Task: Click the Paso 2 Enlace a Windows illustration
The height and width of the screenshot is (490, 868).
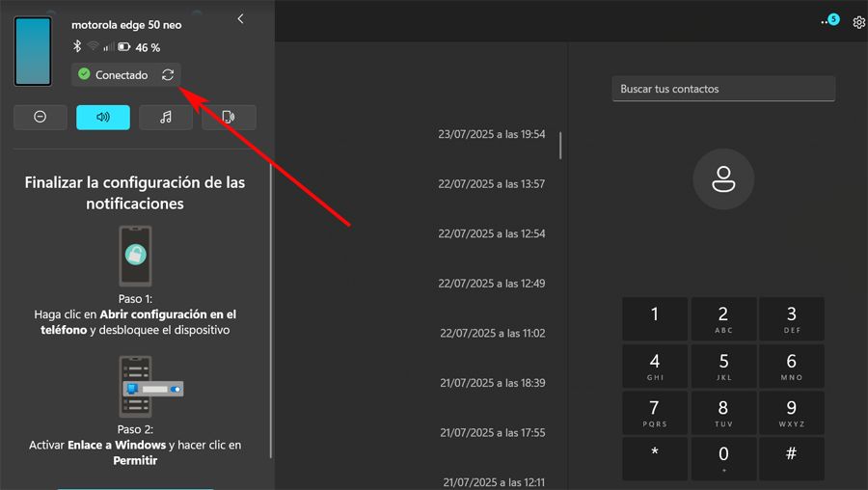Action: tap(150, 387)
